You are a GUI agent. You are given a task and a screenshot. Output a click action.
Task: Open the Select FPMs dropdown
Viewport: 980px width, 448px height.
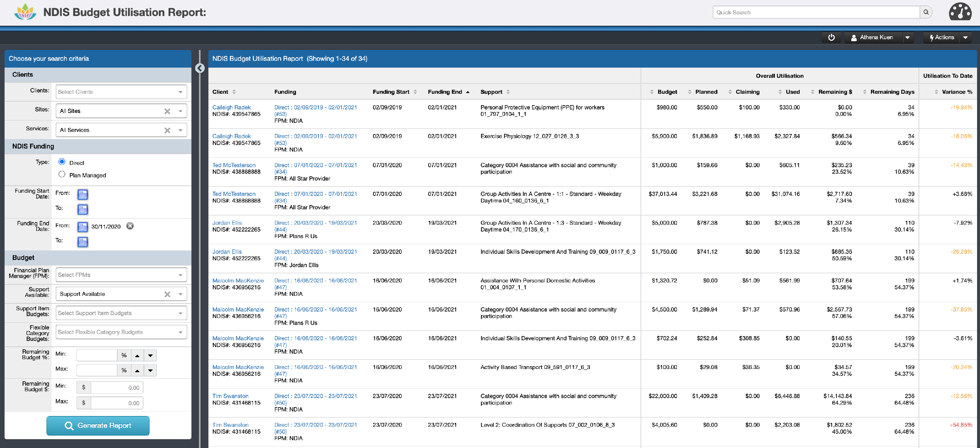121,275
